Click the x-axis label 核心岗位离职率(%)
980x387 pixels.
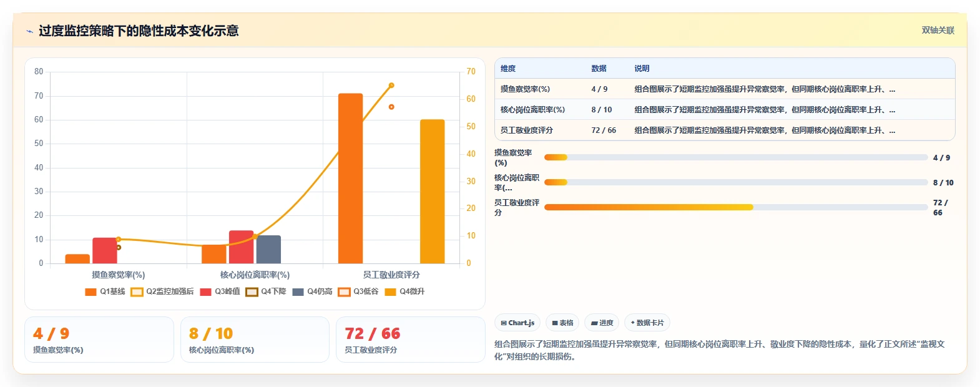pos(255,275)
